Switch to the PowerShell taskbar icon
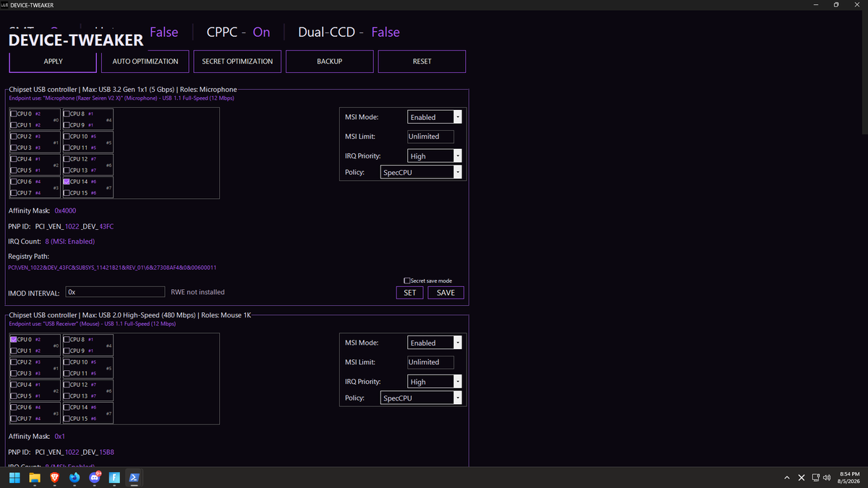 (135, 478)
